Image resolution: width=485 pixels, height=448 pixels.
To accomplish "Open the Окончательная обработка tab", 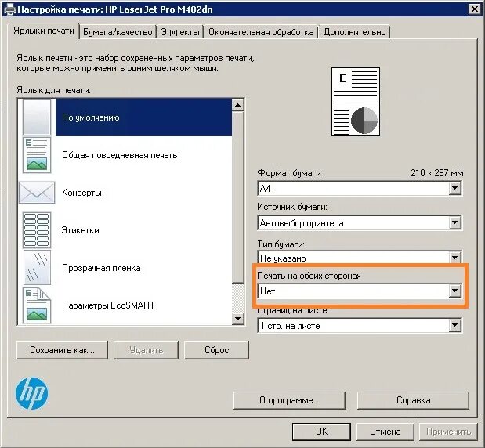I will 261,32.
